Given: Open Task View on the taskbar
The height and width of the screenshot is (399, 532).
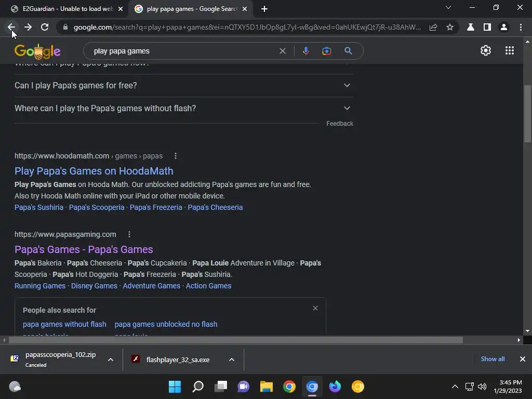Looking at the screenshot, I should pos(220,387).
